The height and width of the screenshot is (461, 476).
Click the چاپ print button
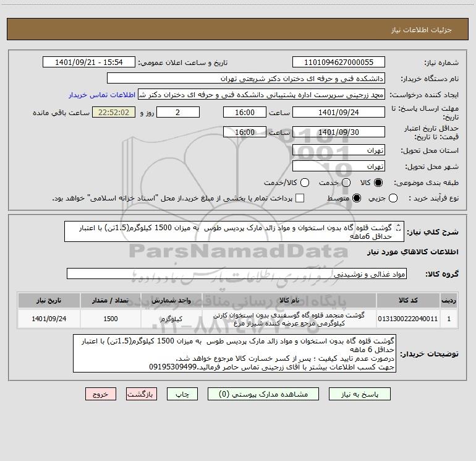pyautogui.click(x=182, y=394)
